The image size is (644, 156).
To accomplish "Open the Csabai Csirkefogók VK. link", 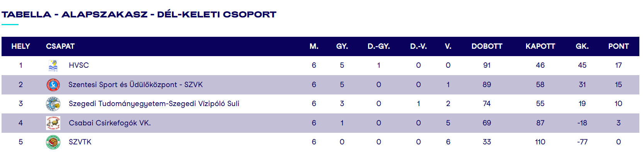I will (x=109, y=123).
